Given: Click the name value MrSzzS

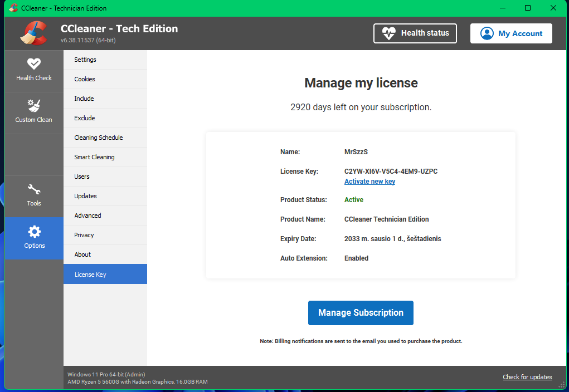Looking at the screenshot, I should pyautogui.click(x=356, y=152).
